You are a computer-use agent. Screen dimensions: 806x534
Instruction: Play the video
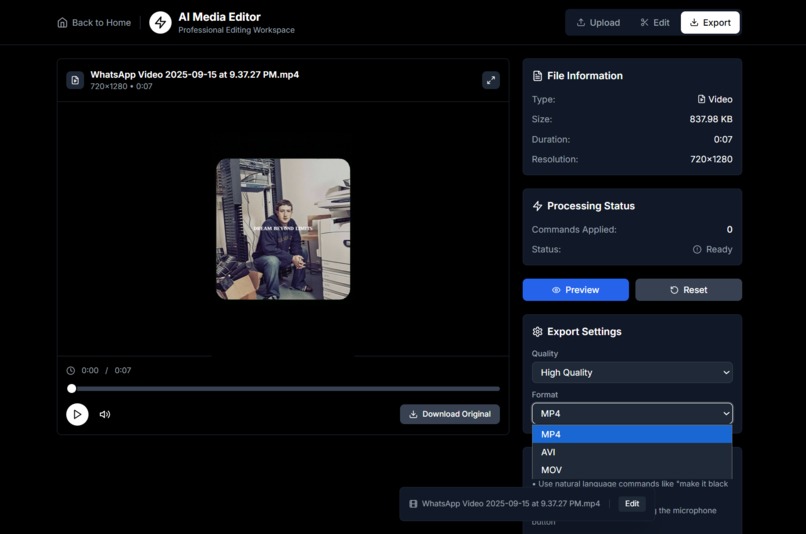pos(77,414)
